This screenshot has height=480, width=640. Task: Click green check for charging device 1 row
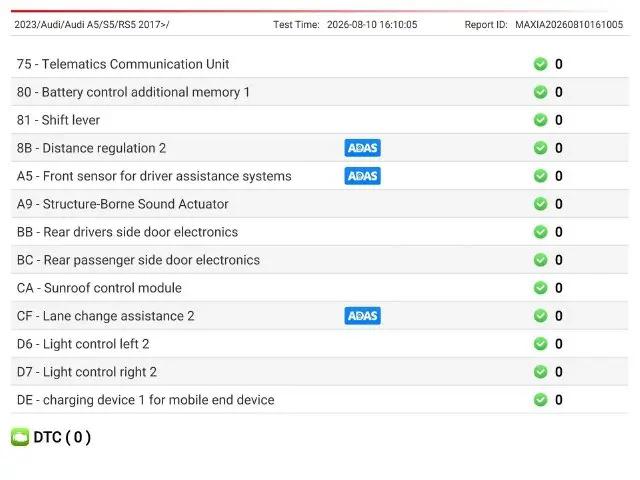[540, 400]
